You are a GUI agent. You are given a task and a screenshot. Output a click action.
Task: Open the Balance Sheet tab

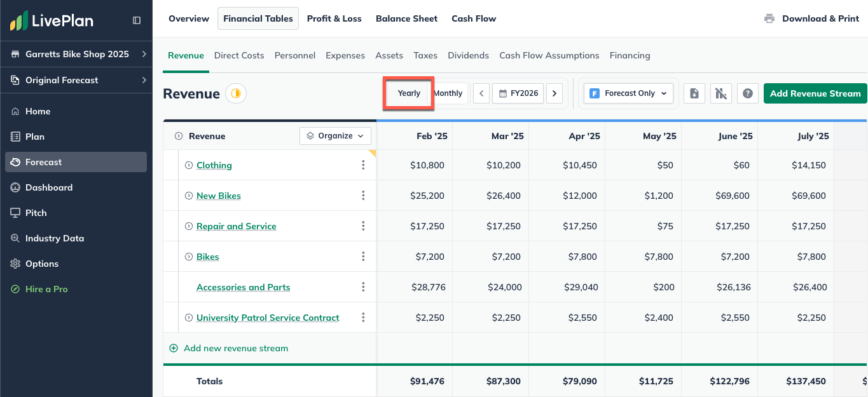click(x=407, y=18)
